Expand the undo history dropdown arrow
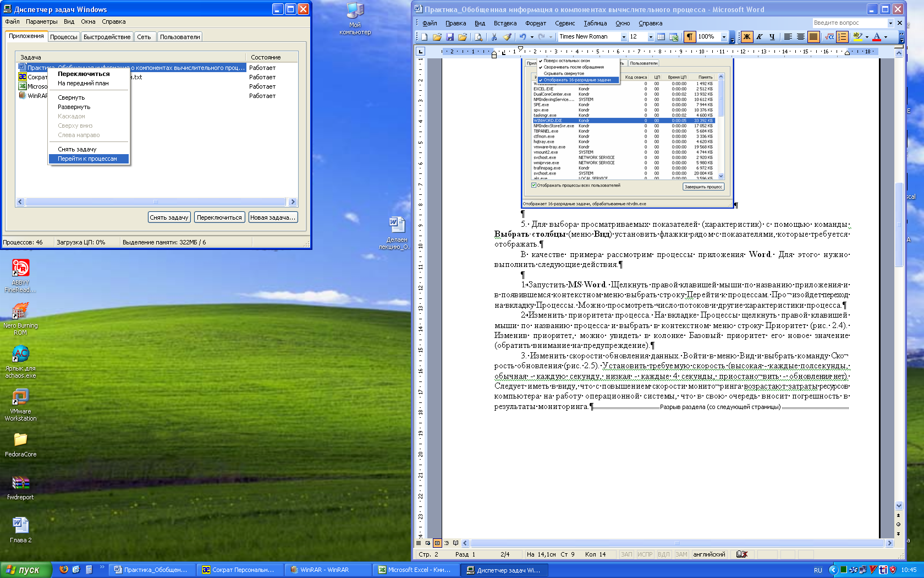The image size is (924, 578). click(532, 37)
